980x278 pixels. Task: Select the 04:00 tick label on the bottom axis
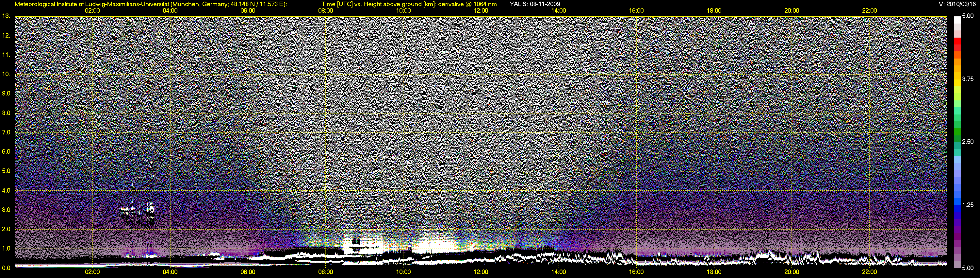(x=170, y=272)
